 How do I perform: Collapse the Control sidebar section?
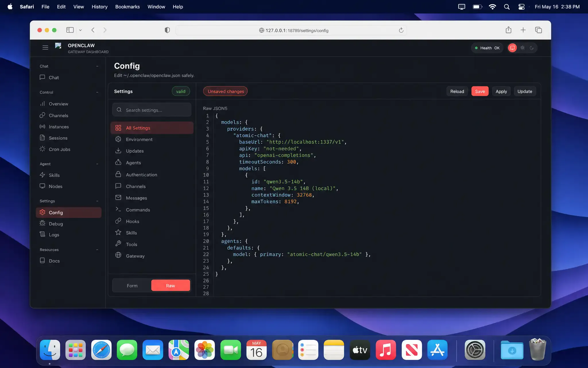coord(97,92)
